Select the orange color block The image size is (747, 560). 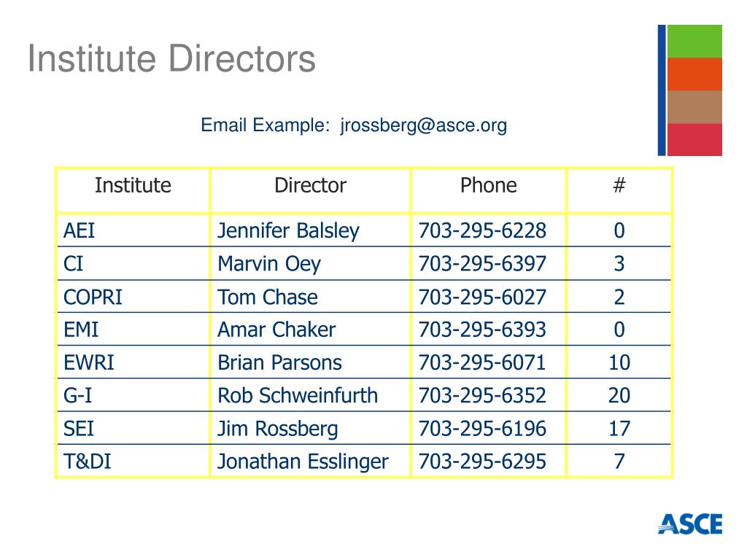coord(694,74)
